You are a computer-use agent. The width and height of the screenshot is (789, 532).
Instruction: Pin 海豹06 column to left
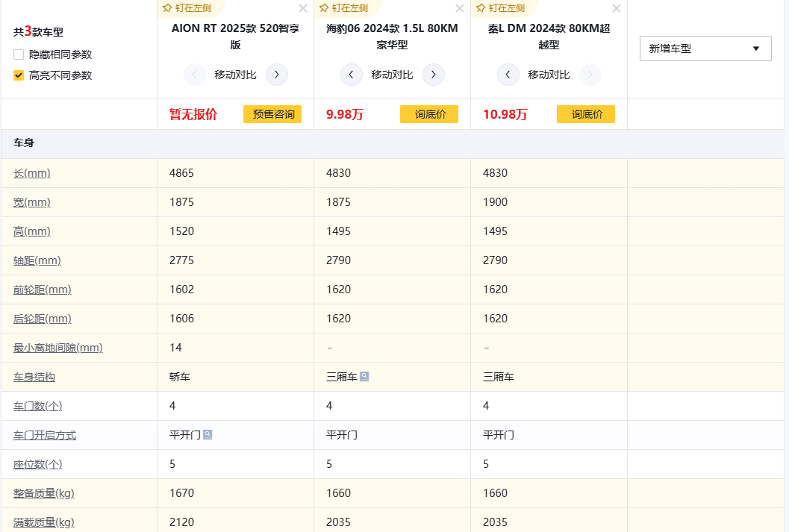(x=344, y=7)
